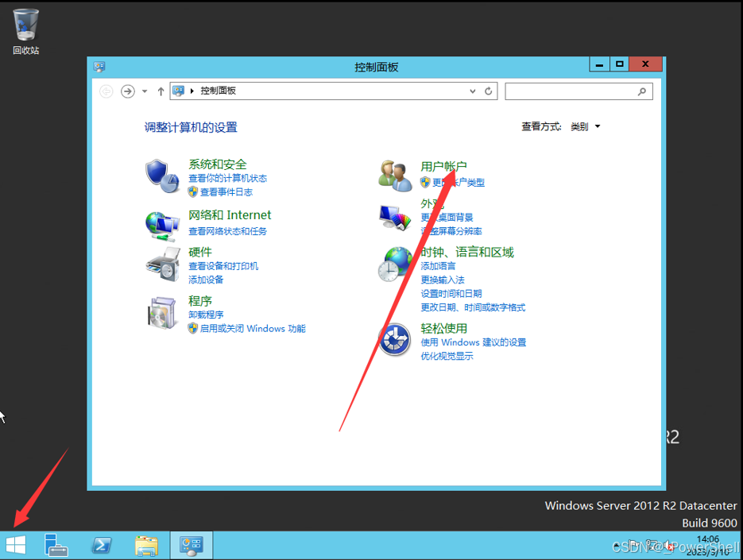Click the Programs disc icon

tap(162, 313)
